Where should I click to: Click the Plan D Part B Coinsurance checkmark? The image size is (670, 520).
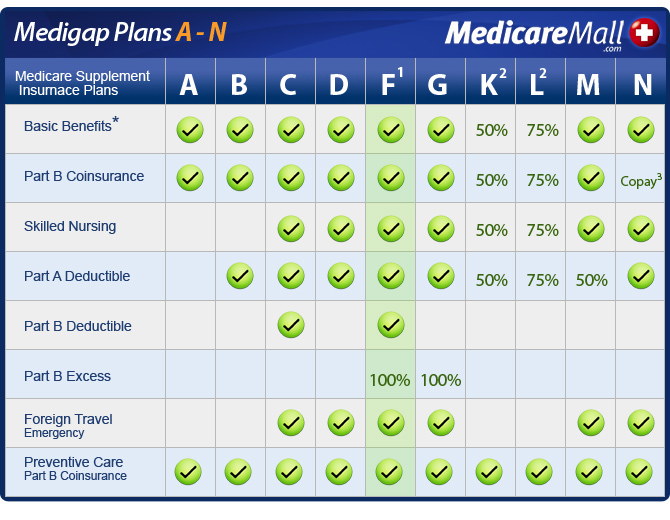340,179
